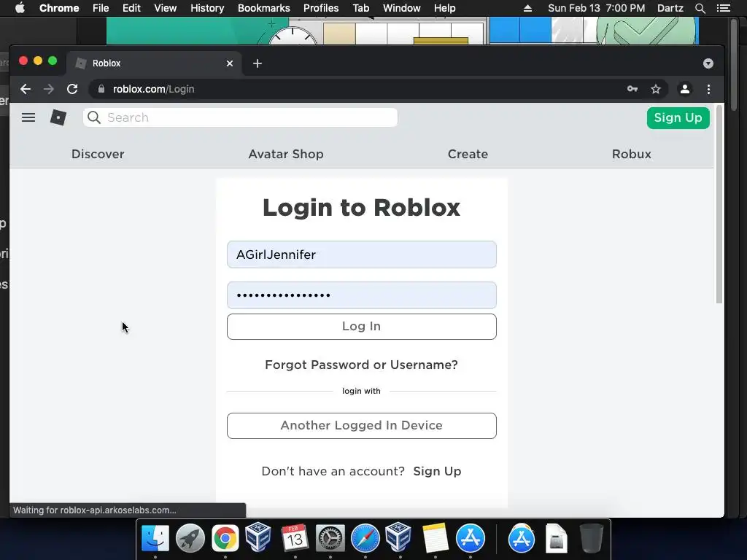Click the magnifier icon in Roblox search
The height and width of the screenshot is (560, 747).
coord(94,117)
